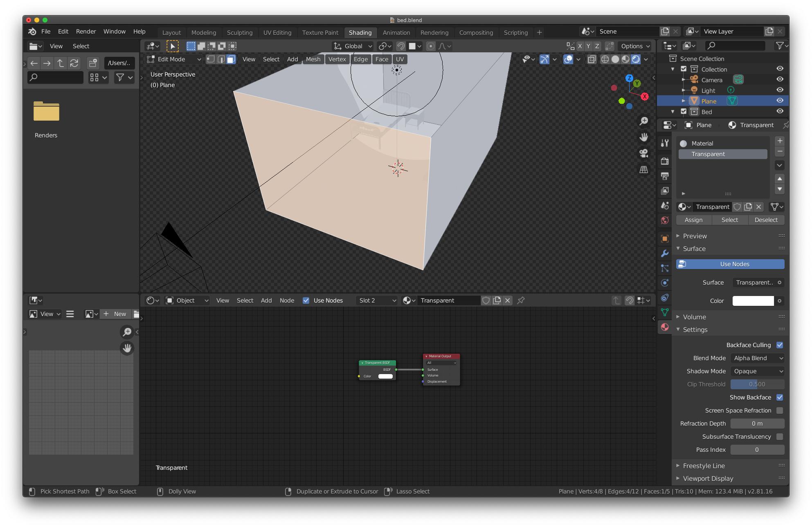Expand the Preview panel
Image resolution: width=812 pixels, height=527 pixels.
pos(695,236)
